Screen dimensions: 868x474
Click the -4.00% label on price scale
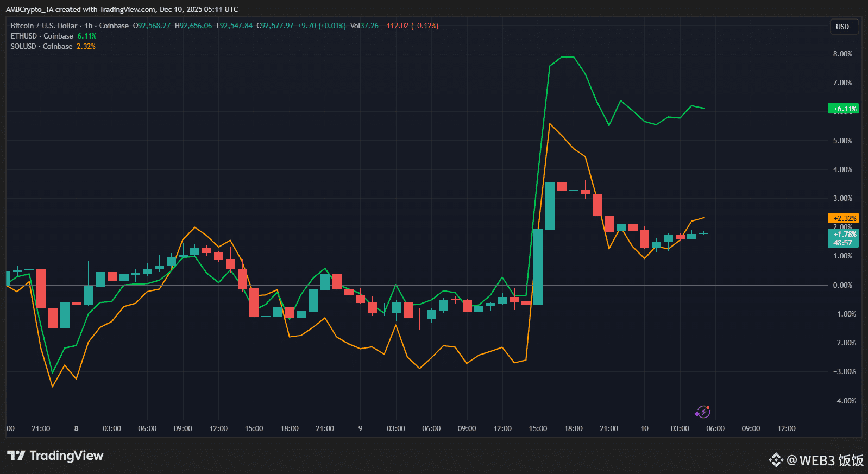click(842, 401)
